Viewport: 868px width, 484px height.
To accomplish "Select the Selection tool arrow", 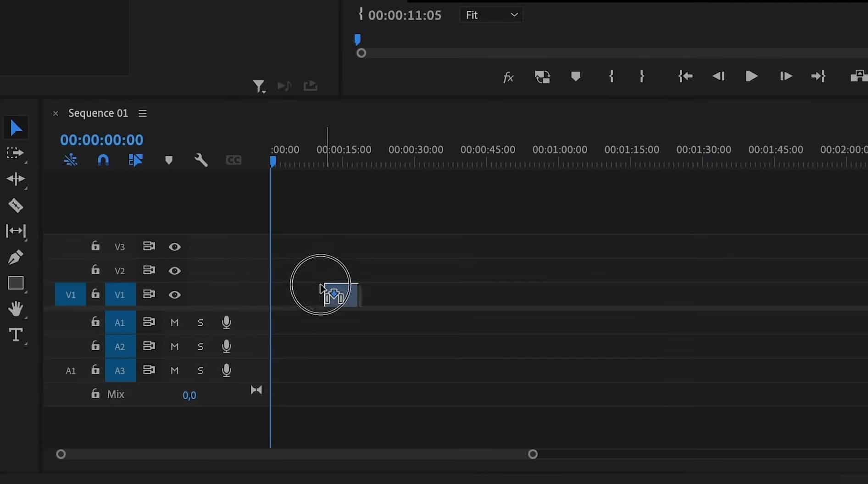I will [16, 128].
